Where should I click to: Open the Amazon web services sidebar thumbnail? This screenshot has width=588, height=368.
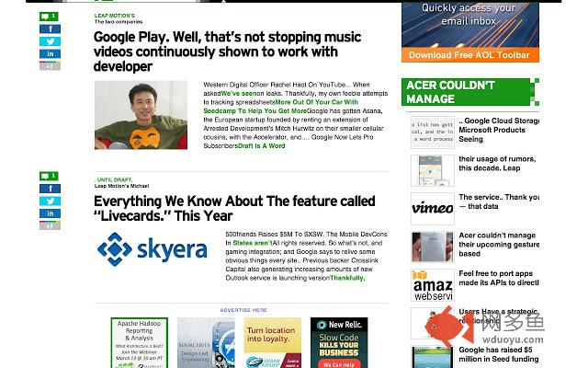tap(433, 285)
